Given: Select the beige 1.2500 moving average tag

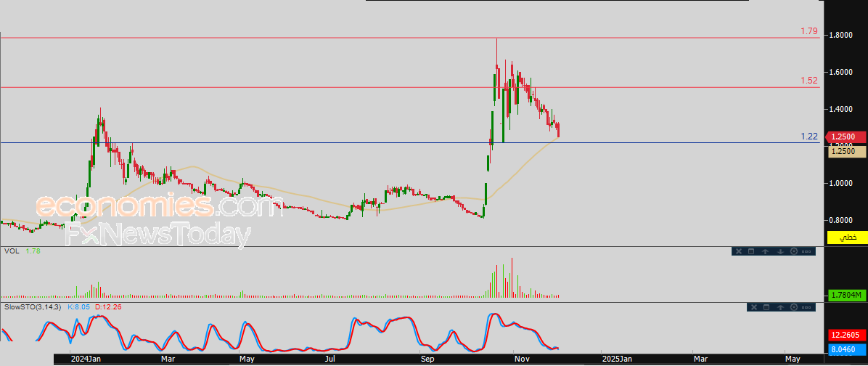Looking at the screenshot, I should pyautogui.click(x=846, y=150).
